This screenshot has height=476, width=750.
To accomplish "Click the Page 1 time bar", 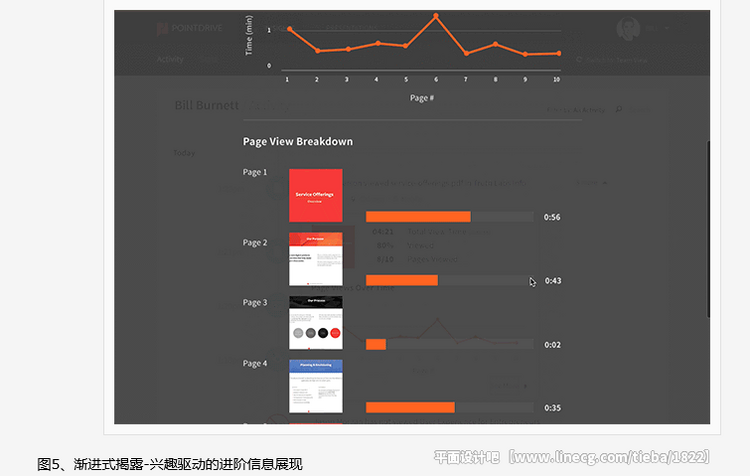I will (x=450, y=217).
